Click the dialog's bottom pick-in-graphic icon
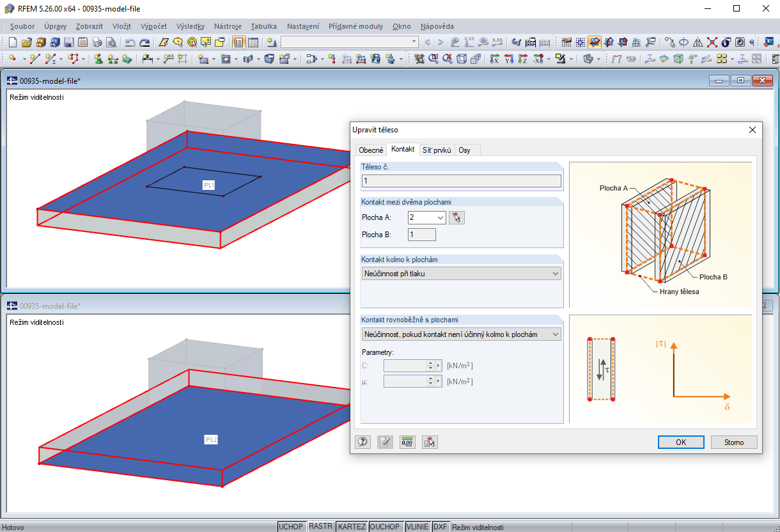This screenshot has width=780, height=532. point(430,441)
